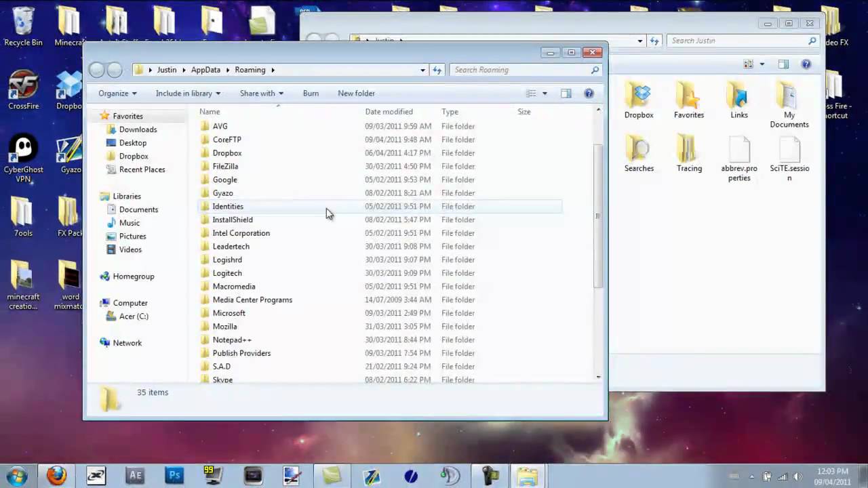This screenshot has width=868, height=488.
Task: Select the FX Pack folder on the desktop
Action: pyautogui.click(x=68, y=217)
